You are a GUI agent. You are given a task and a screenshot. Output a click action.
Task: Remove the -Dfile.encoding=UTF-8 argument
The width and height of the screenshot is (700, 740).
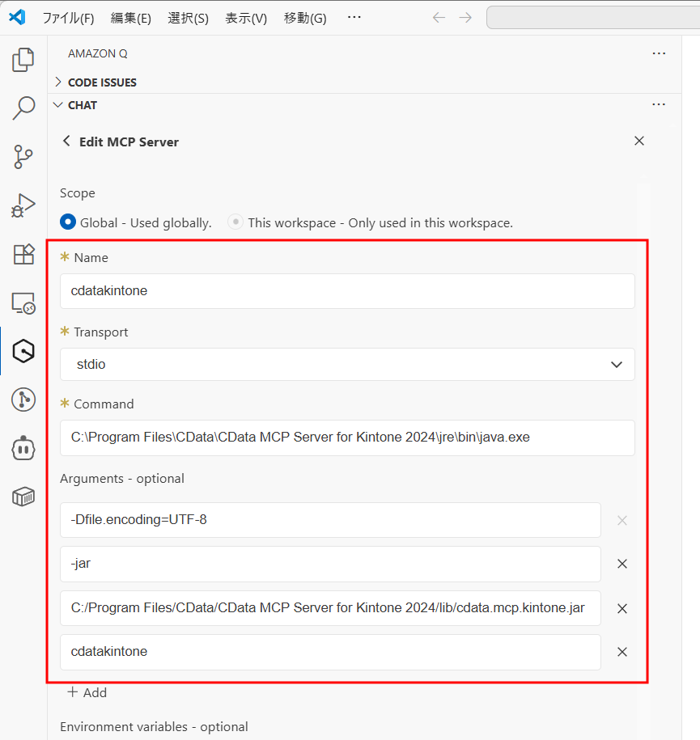click(x=622, y=520)
